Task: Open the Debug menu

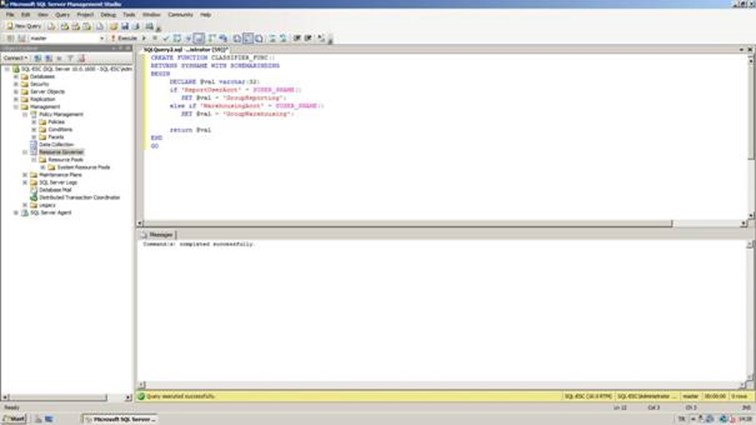Action: (108, 14)
